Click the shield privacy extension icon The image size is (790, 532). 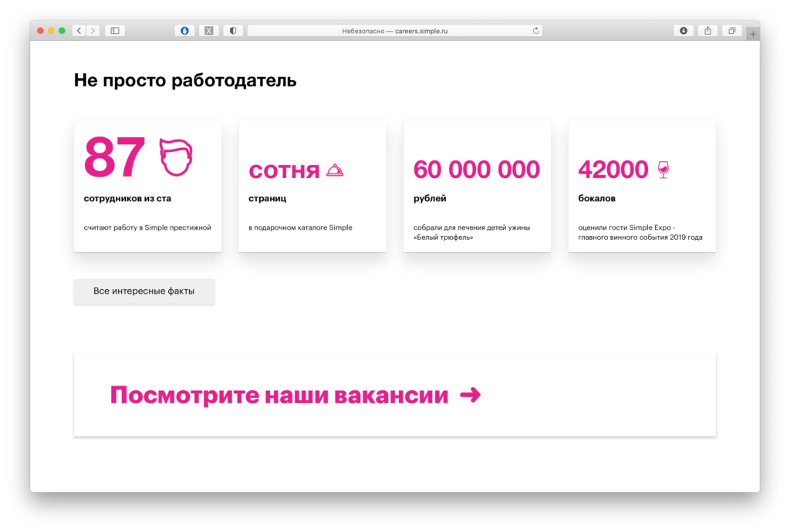coord(232,31)
